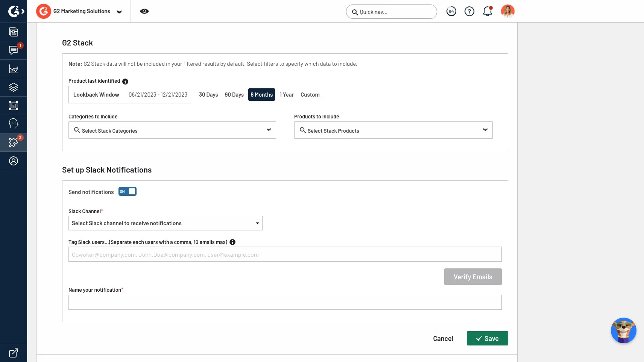This screenshot has height=362, width=644.
Task: Click the 84 score circle icon
Action: click(451, 11)
